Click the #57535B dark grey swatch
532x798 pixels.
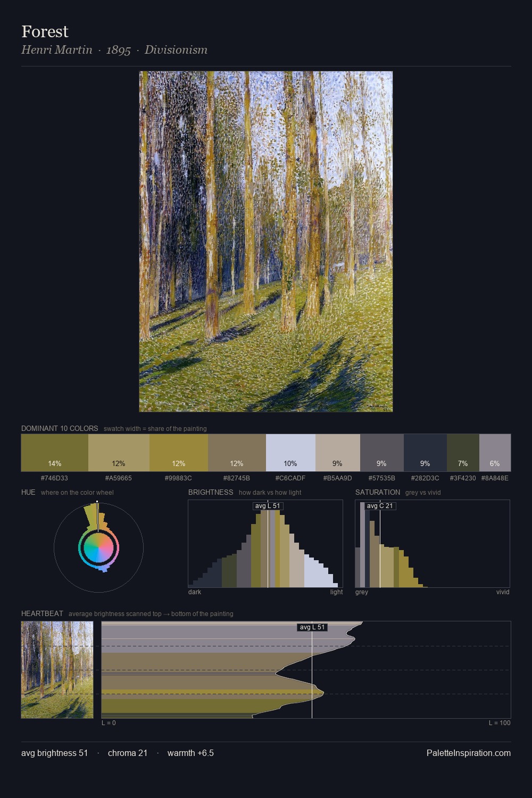point(382,453)
